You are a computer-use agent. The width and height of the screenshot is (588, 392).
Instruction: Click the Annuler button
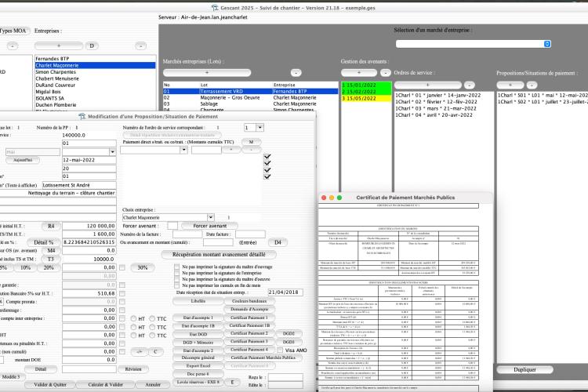point(153,384)
